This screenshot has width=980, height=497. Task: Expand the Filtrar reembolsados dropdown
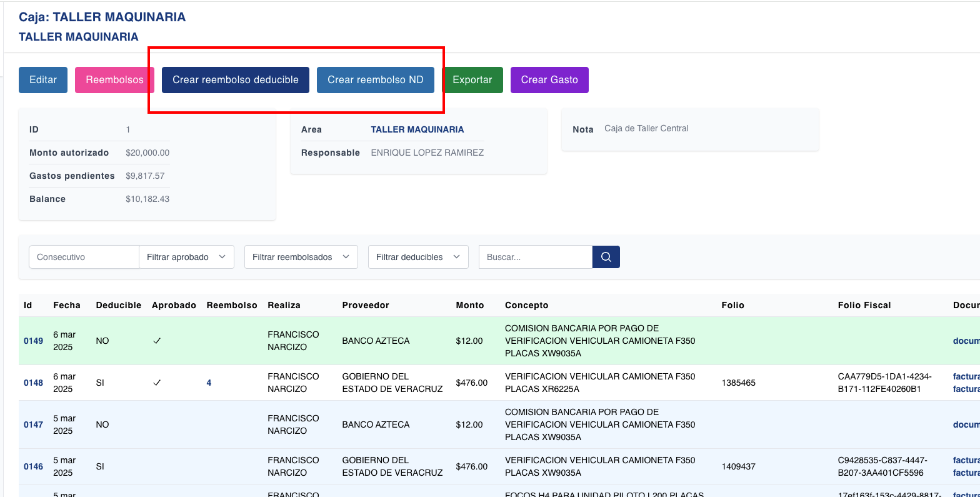point(301,257)
